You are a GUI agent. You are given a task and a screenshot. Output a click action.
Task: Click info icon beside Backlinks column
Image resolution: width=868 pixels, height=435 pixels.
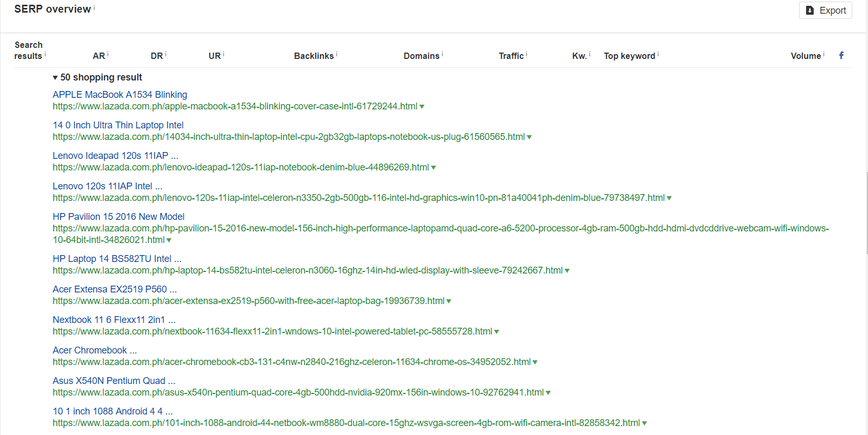pyautogui.click(x=337, y=54)
